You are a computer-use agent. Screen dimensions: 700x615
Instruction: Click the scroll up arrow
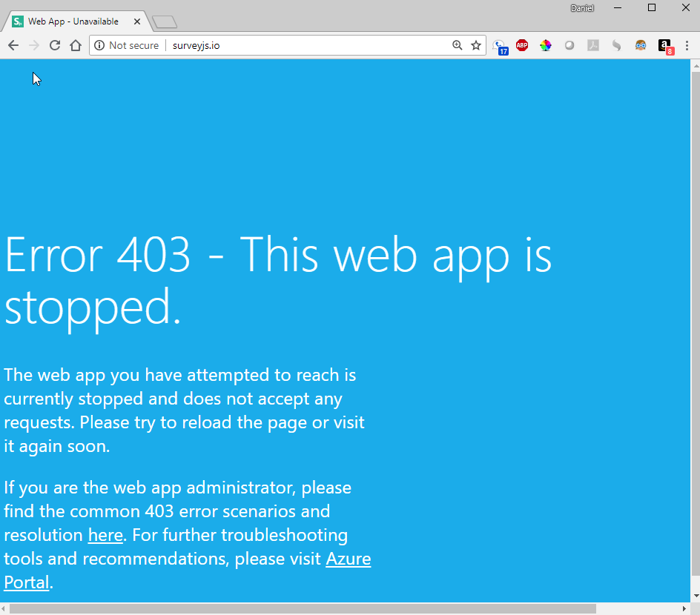pyautogui.click(x=696, y=65)
